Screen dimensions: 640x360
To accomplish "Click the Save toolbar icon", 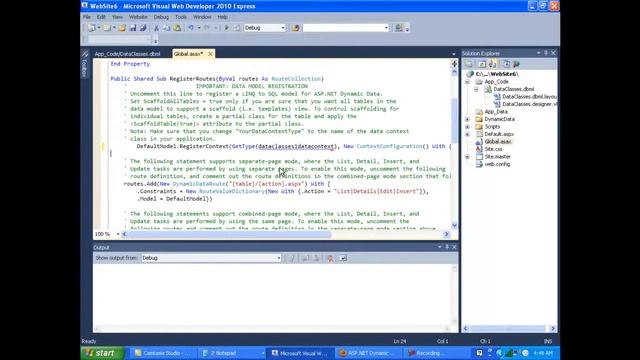I will coord(133,28).
